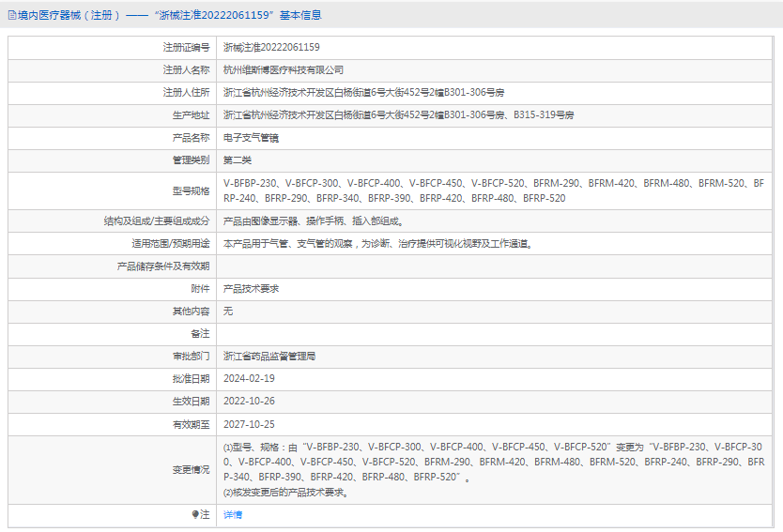The image size is (783, 532).
Task: Select expiry date 2027-10-25
Action: pyautogui.click(x=249, y=424)
